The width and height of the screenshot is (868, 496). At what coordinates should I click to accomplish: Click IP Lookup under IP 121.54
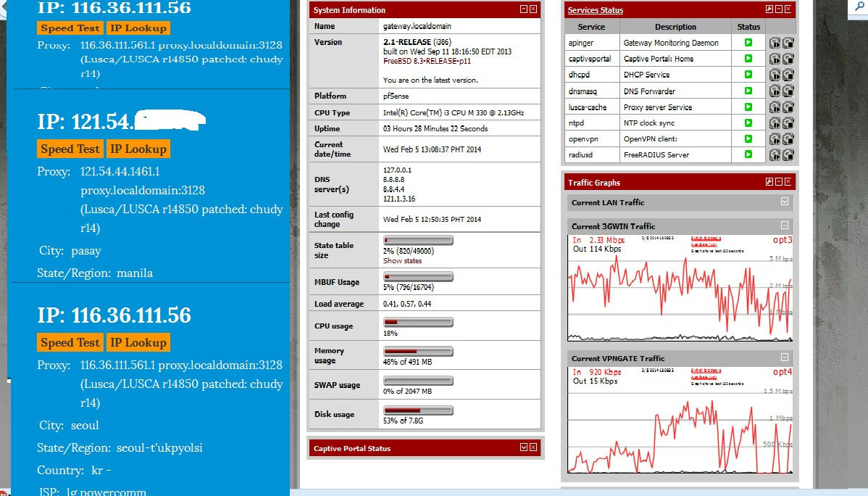[138, 149]
